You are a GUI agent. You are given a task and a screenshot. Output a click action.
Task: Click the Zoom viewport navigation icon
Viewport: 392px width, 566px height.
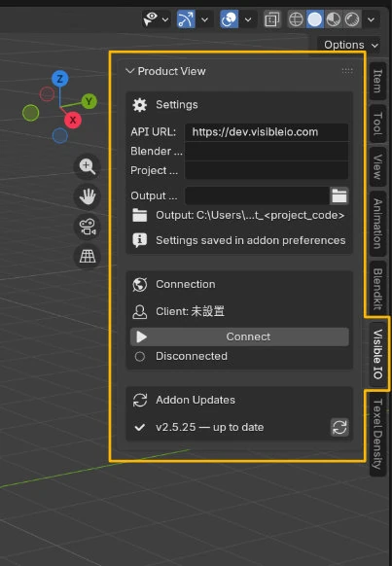[x=88, y=166]
